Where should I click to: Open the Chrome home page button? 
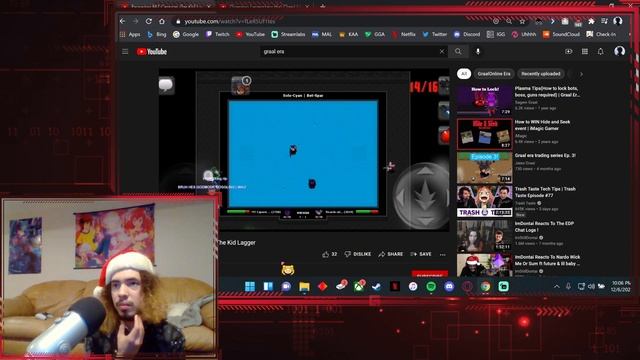point(162,21)
